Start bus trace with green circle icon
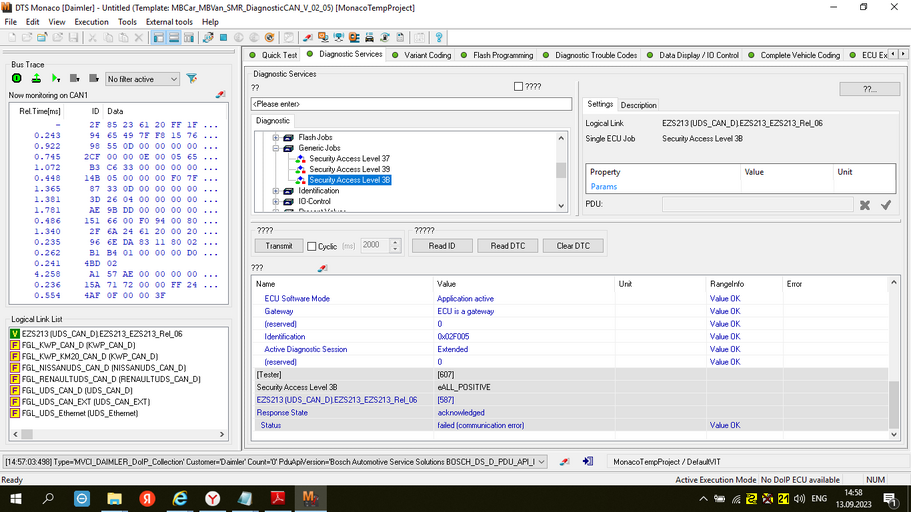This screenshot has width=911, height=512. [17, 78]
